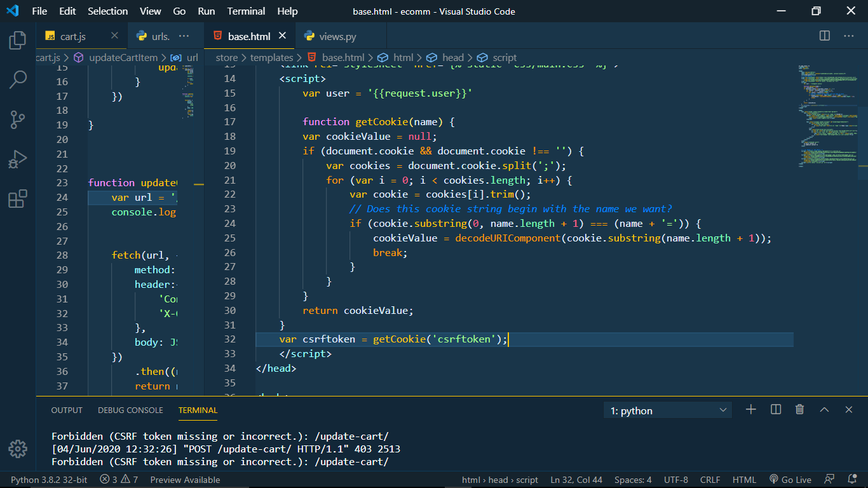Close the terminal panel
The width and height of the screenshot is (868, 488).
(849, 410)
